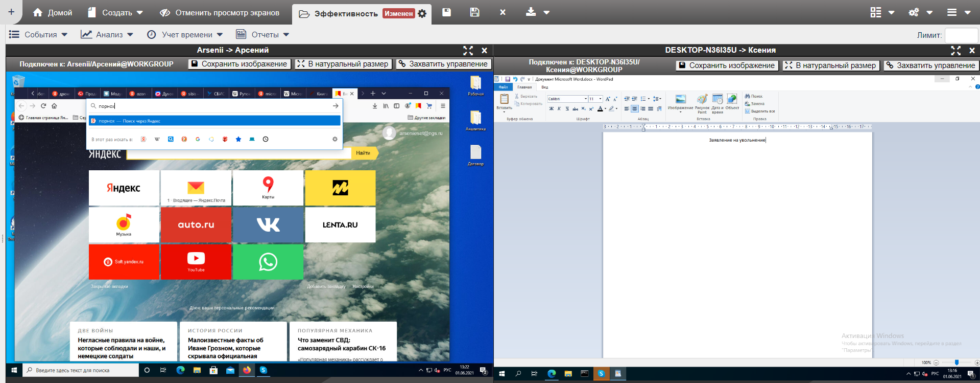Click В натуральный размер for Arsenii panel
This screenshot has width=980, height=383.
[343, 64]
